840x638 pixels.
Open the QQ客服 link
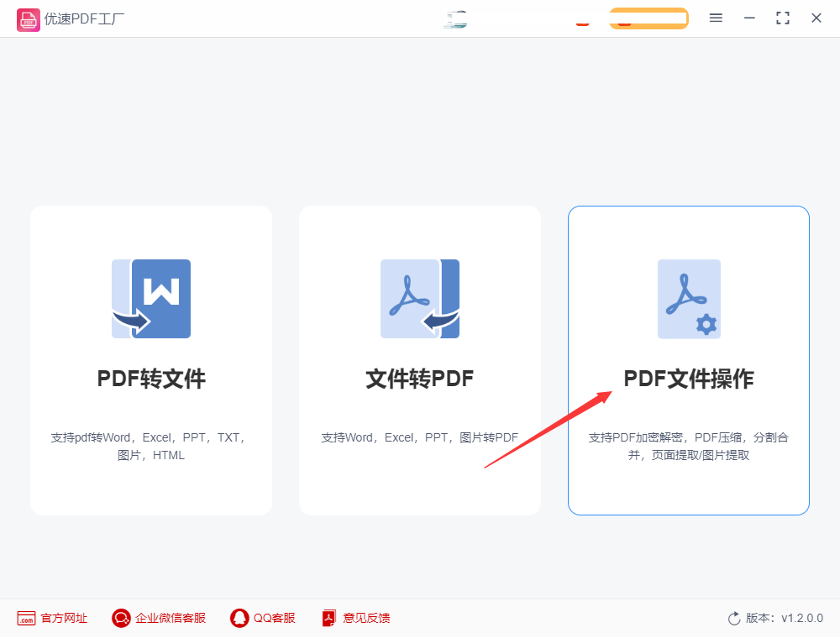[275, 618]
